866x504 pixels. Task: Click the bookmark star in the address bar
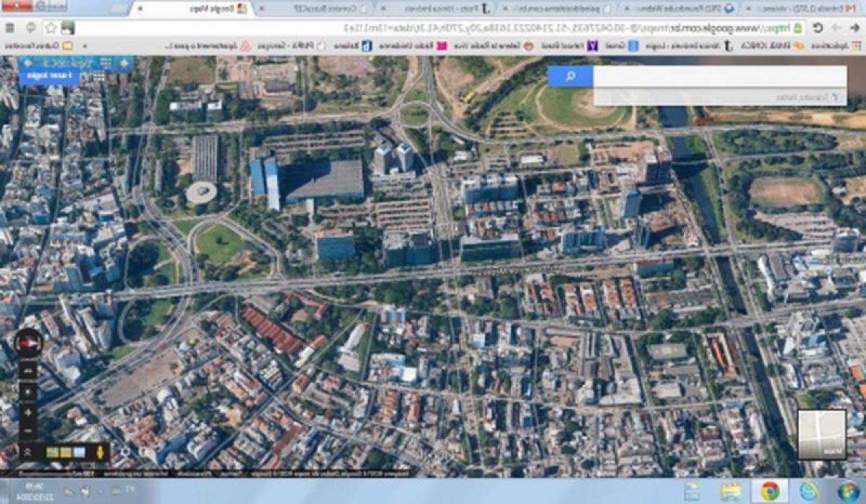click(x=51, y=27)
